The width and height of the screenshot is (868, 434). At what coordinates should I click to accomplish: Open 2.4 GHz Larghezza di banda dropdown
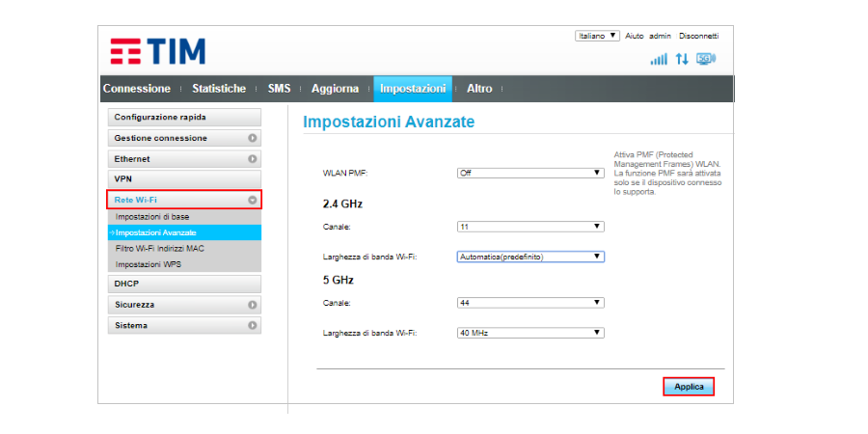[x=530, y=257]
